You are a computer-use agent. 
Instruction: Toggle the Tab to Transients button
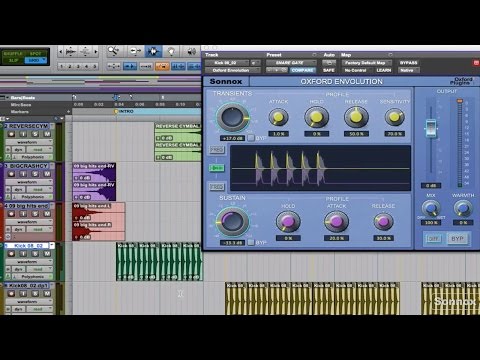click(130, 66)
